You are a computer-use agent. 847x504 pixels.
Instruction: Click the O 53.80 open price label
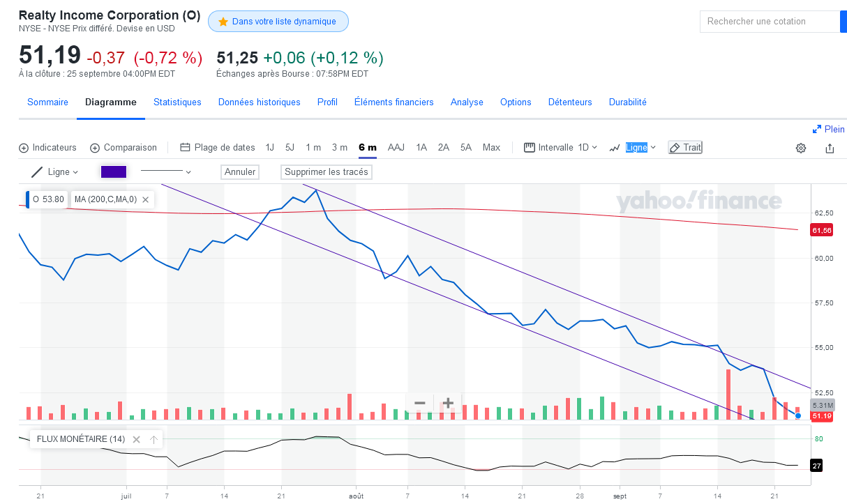click(48, 199)
